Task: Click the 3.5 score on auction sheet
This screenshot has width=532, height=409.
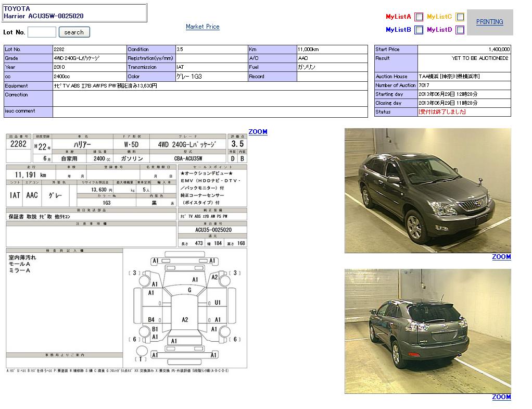Action: pyautogui.click(x=237, y=144)
